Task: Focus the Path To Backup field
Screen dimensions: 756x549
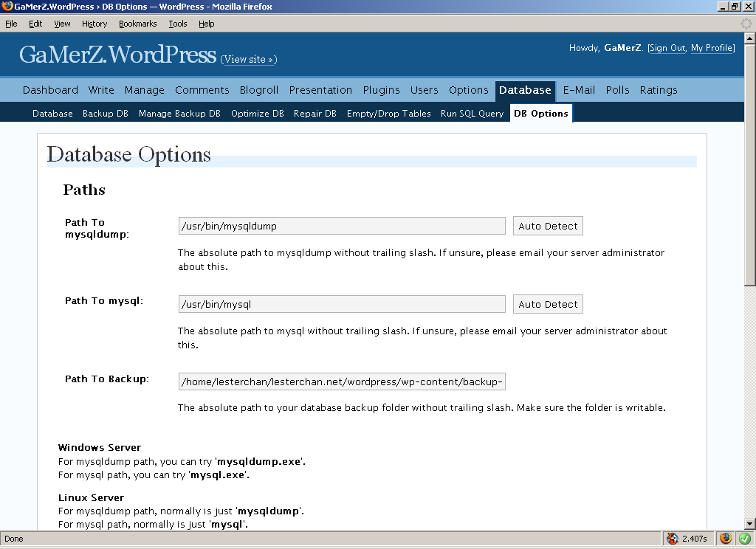Action: (342, 381)
